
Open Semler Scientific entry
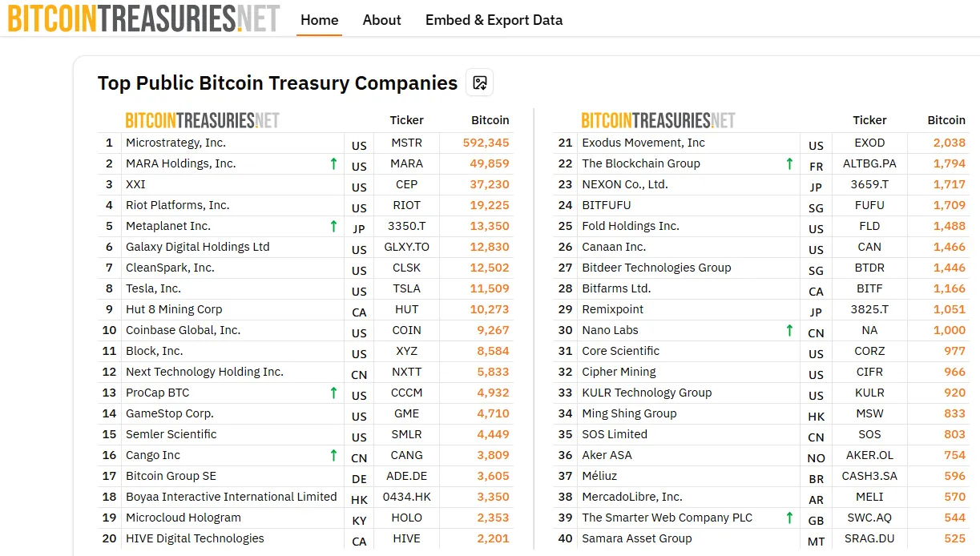171,434
